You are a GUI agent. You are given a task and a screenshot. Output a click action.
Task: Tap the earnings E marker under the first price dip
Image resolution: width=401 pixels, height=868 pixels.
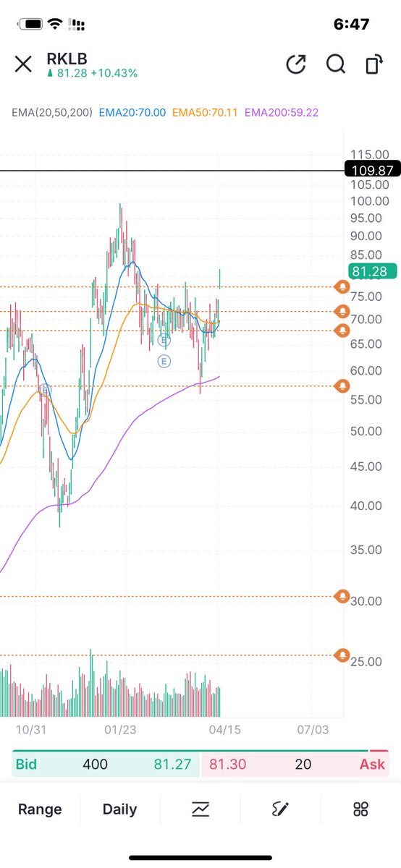pyautogui.click(x=45, y=390)
